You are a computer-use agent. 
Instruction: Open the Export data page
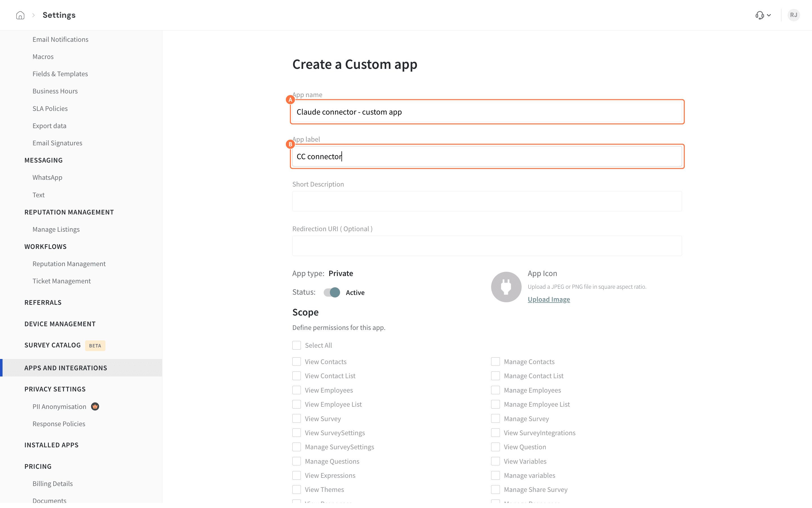49,126
